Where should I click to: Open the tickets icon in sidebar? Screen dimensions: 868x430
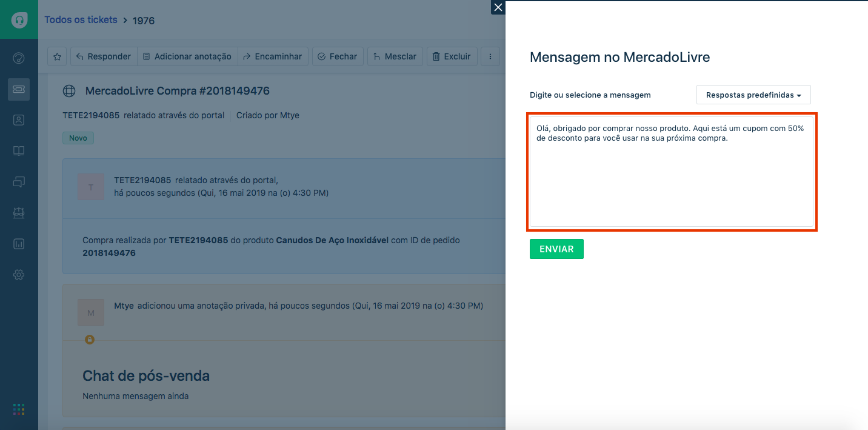coord(19,89)
